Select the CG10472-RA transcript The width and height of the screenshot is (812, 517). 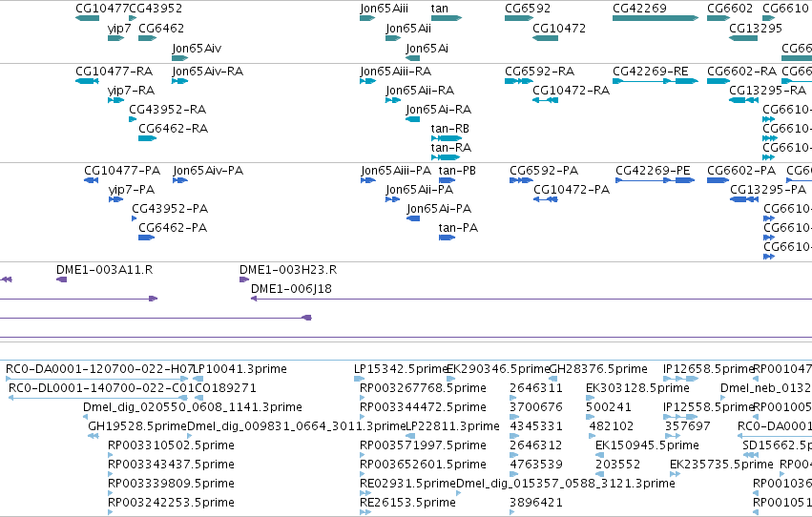click(545, 100)
